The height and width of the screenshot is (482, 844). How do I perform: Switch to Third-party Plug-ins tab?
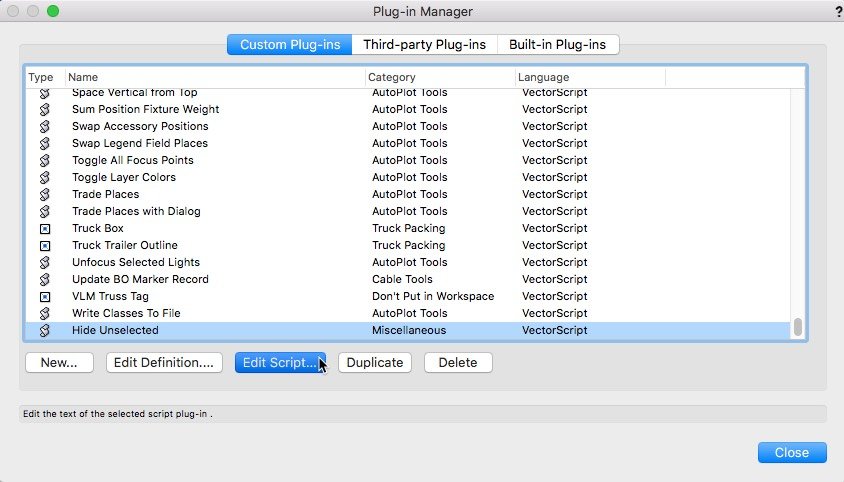[x=424, y=45]
